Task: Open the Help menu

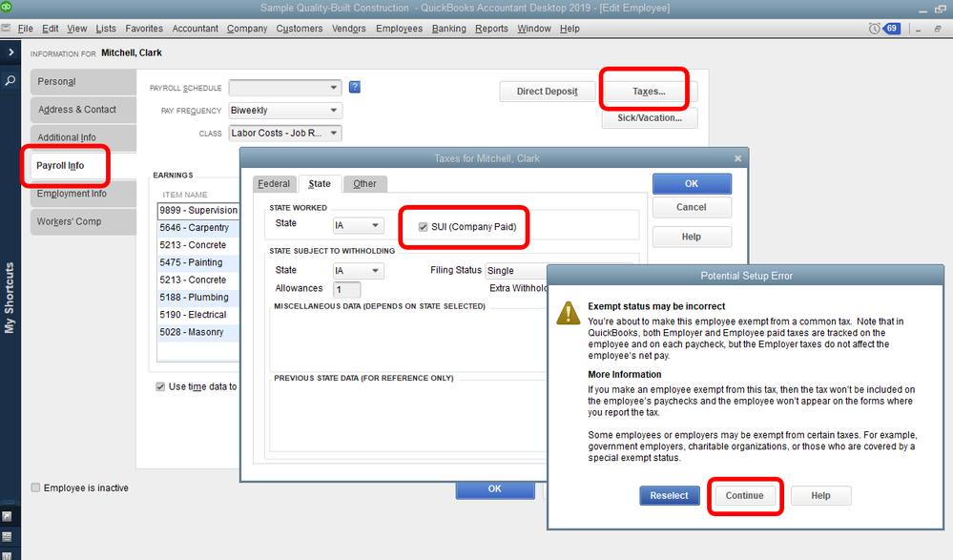Action: (570, 29)
